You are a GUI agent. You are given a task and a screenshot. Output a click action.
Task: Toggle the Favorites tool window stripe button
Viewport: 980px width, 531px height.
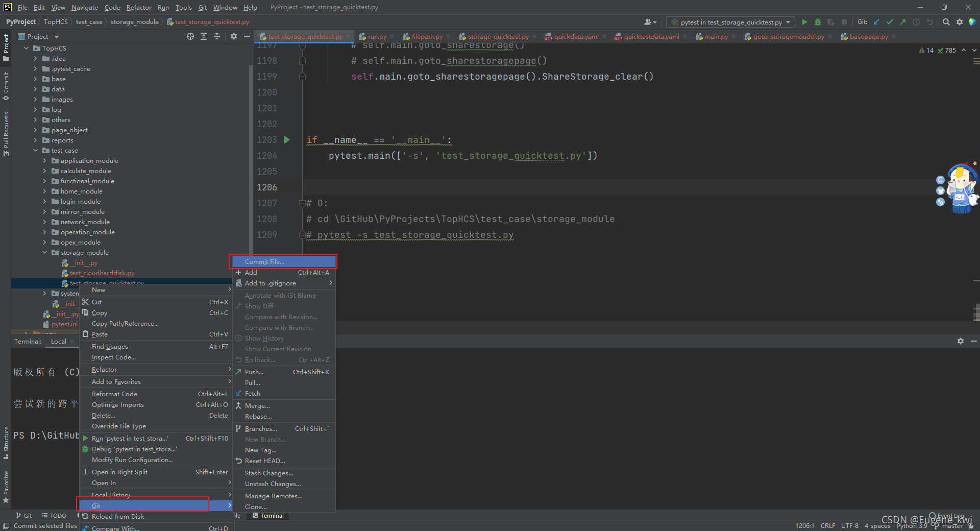point(6,487)
